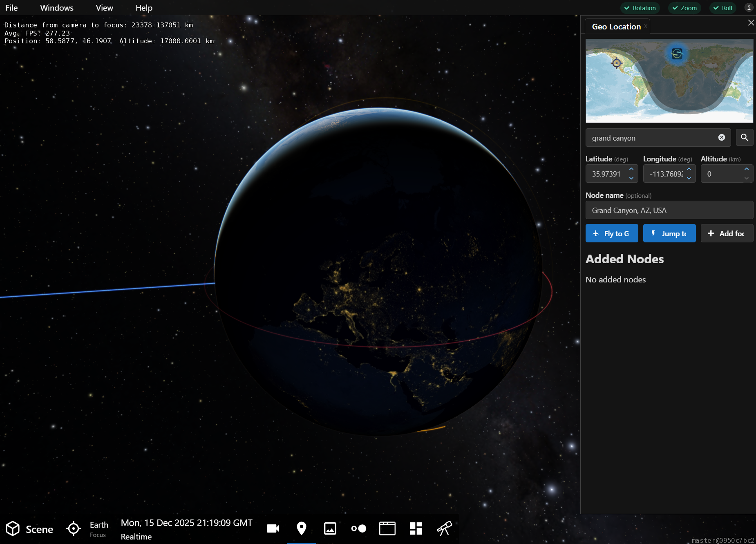Increase the Altitude value
Image resolution: width=756 pixels, height=544 pixels.
pyautogui.click(x=747, y=169)
